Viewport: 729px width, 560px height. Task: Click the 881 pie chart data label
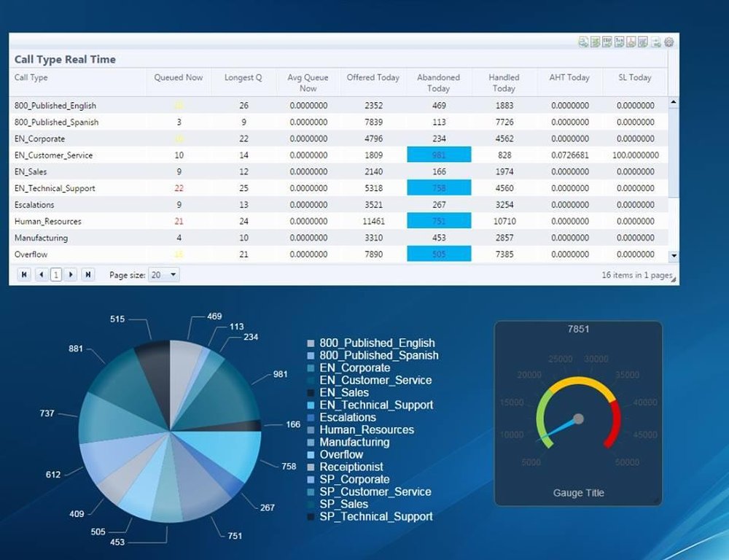pos(76,349)
